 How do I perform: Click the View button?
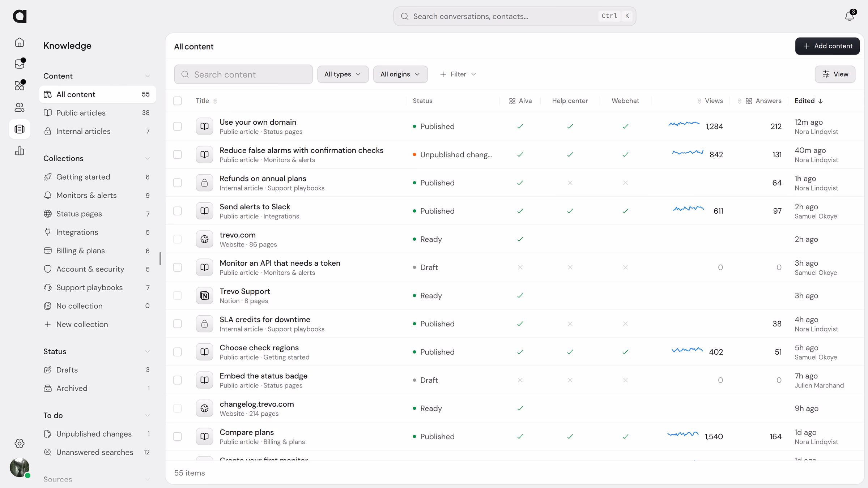tap(835, 74)
